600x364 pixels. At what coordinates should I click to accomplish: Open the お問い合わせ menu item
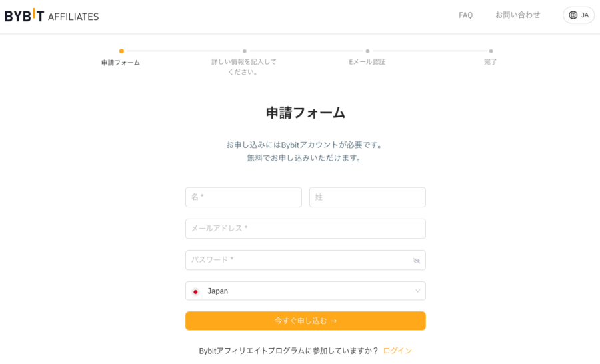coord(517,15)
